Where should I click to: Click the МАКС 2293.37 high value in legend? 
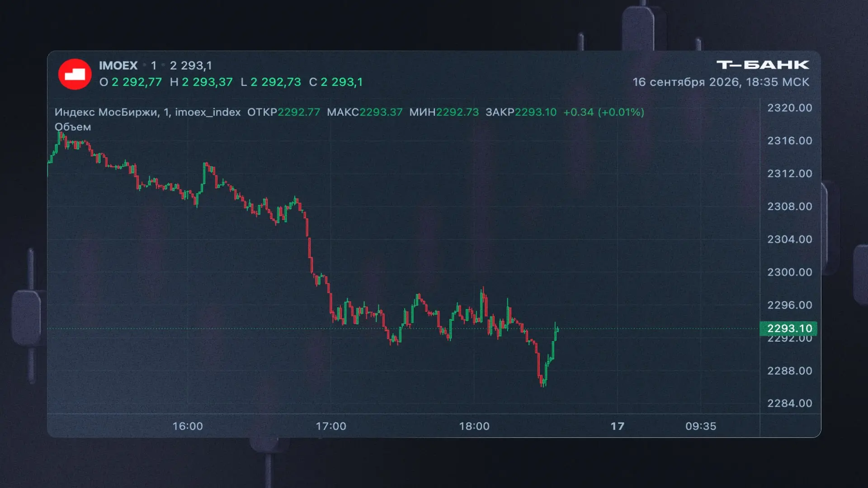[365, 112]
